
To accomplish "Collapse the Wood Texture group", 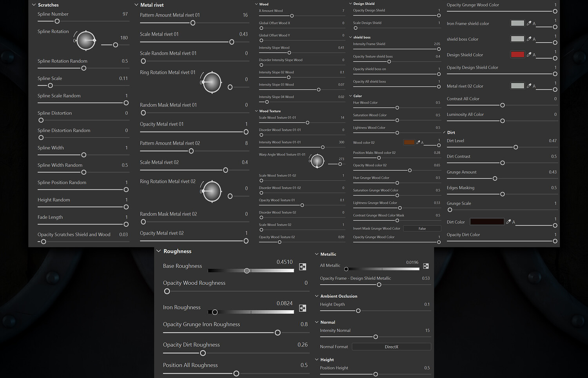I will pyautogui.click(x=256, y=111).
